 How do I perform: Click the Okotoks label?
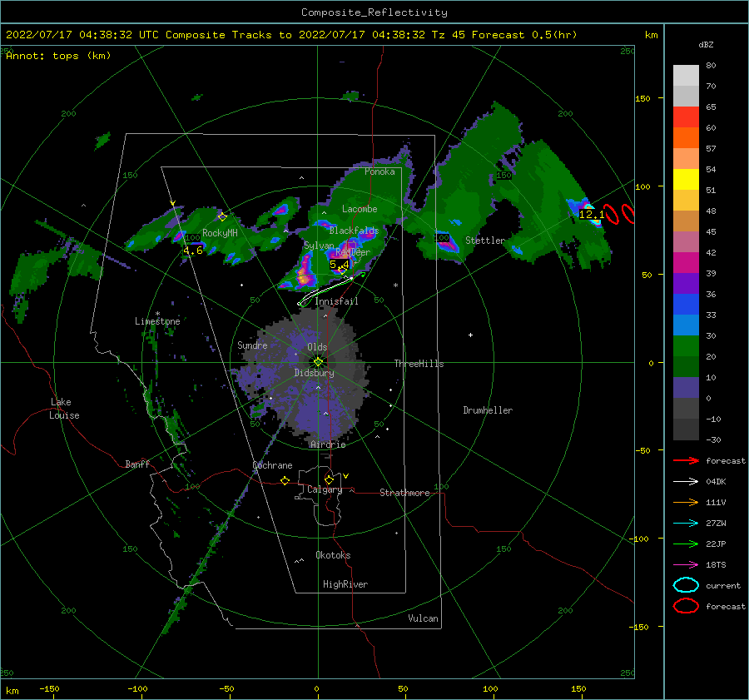(x=333, y=555)
